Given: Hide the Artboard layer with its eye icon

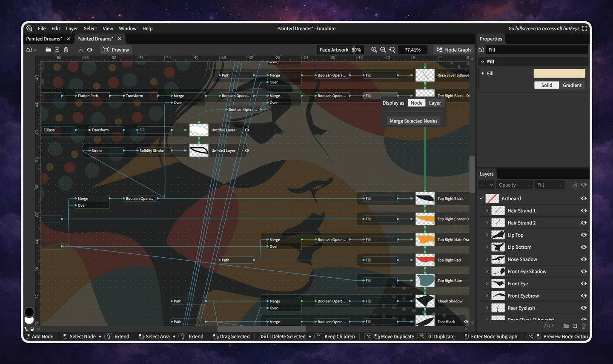Looking at the screenshot, I should pyautogui.click(x=584, y=199).
